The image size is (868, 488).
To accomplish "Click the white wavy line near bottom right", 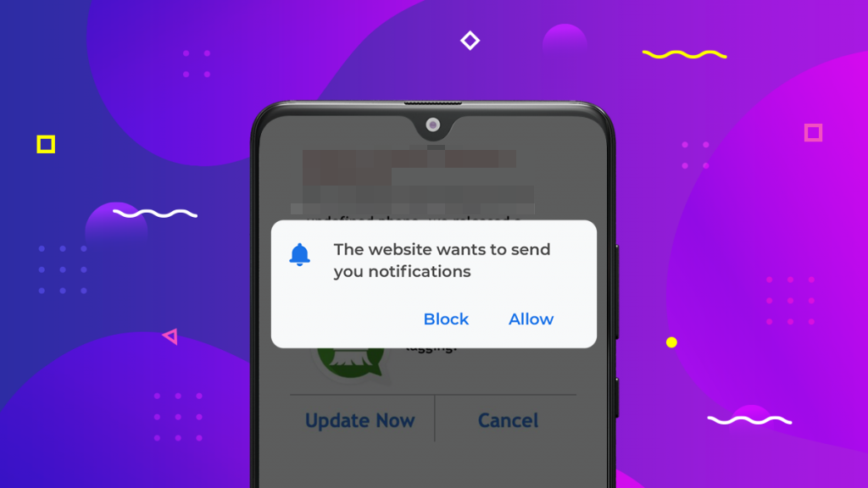I will click(x=749, y=420).
